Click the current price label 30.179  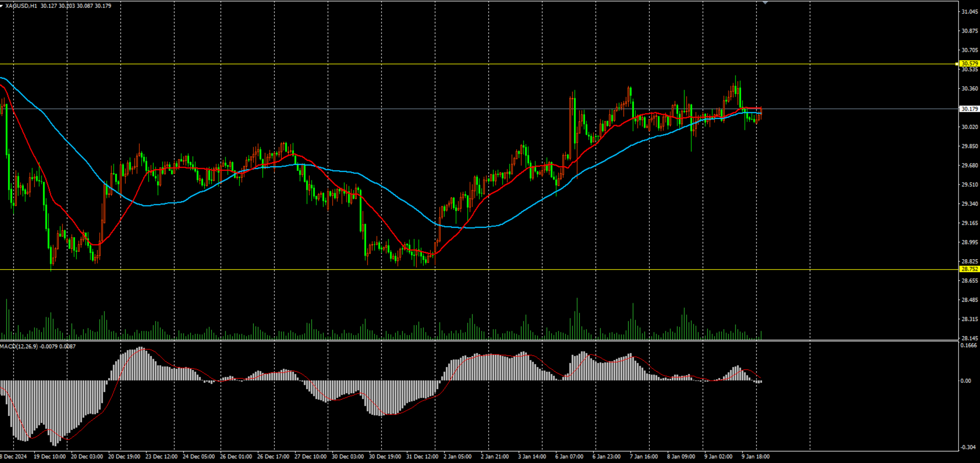click(970, 109)
